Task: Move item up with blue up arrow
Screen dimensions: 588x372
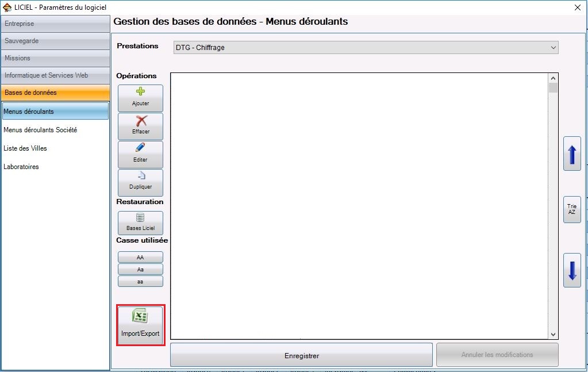Action: pyautogui.click(x=572, y=154)
